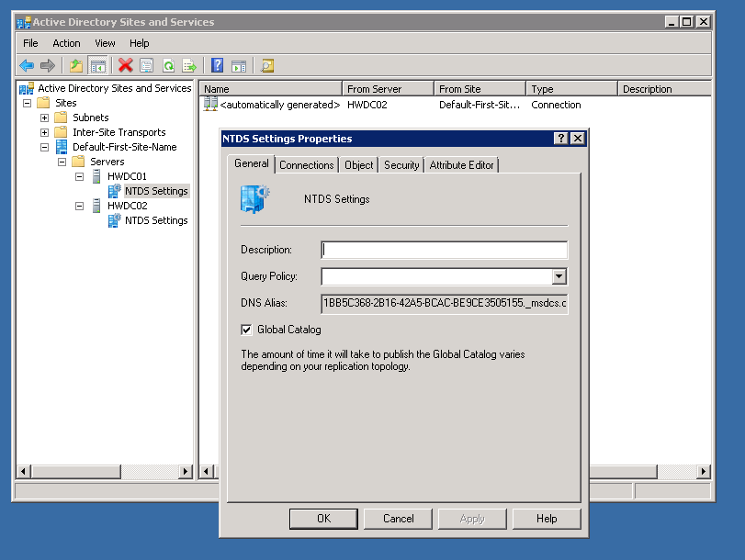The height and width of the screenshot is (560, 745).
Task: Switch to the Connections tab
Action: point(307,165)
